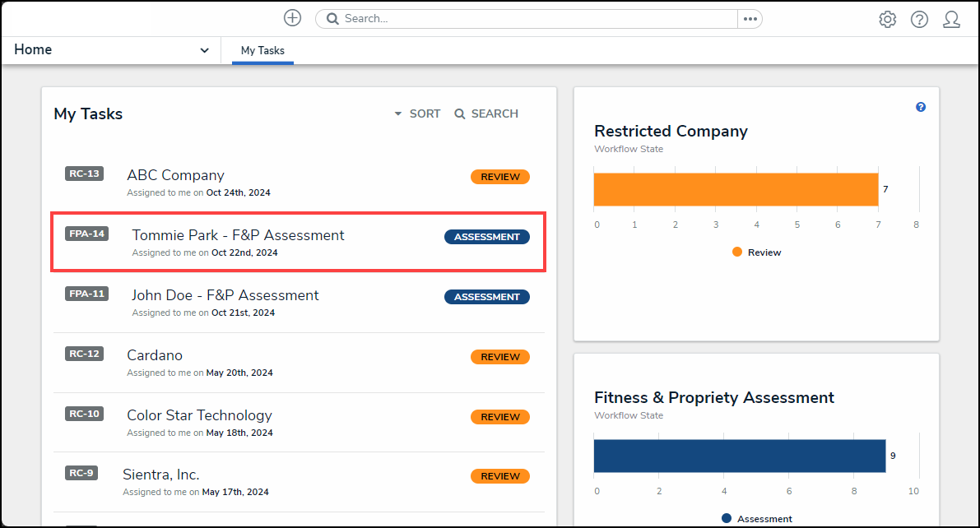Image resolution: width=980 pixels, height=528 pixels.
Task: Open the Tommie Park F&P Assessment task
Action: [x=238, y=236]
